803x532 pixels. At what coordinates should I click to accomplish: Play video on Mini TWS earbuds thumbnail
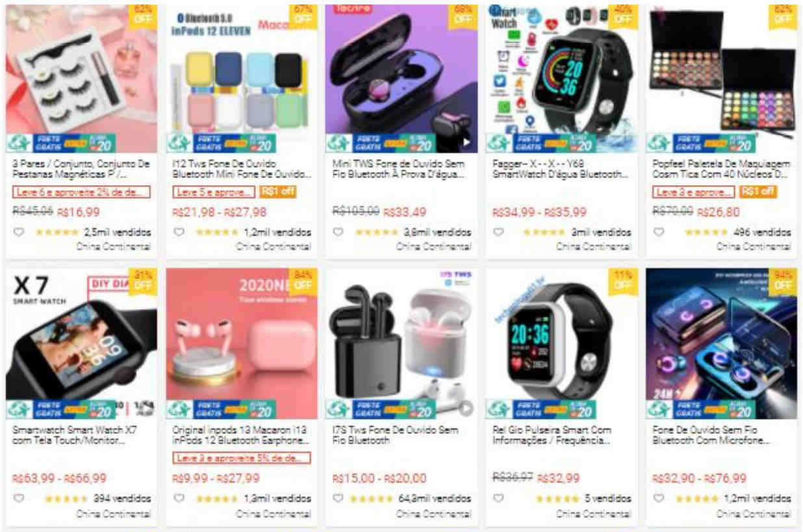pyautogui.click(x=466, y=142)
